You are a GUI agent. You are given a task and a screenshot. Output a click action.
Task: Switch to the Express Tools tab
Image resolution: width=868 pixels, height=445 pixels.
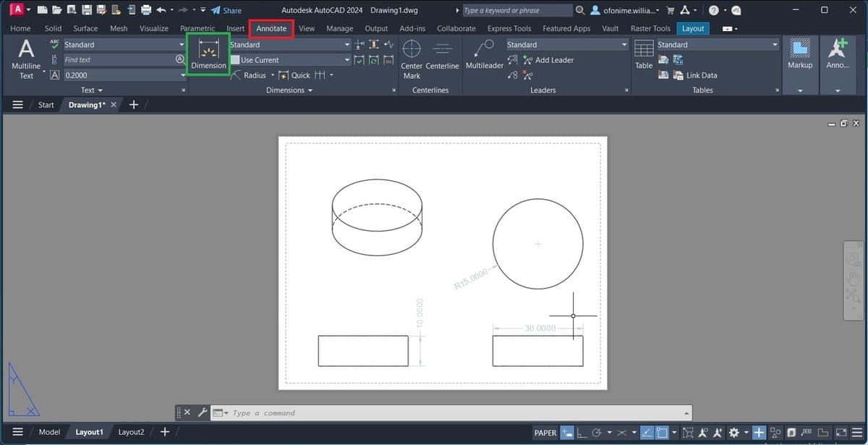point(509,28)
